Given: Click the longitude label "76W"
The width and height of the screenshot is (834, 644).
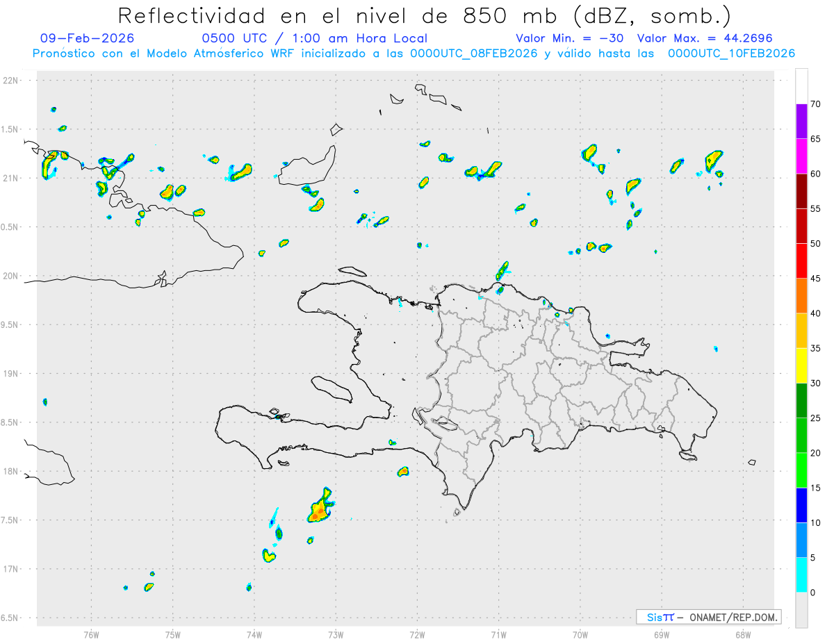Looking at the screenshot, I should pos(91,634).
